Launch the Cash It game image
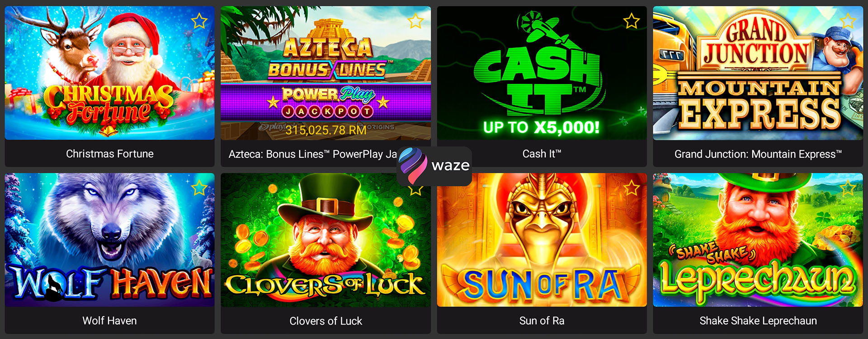 542,73
